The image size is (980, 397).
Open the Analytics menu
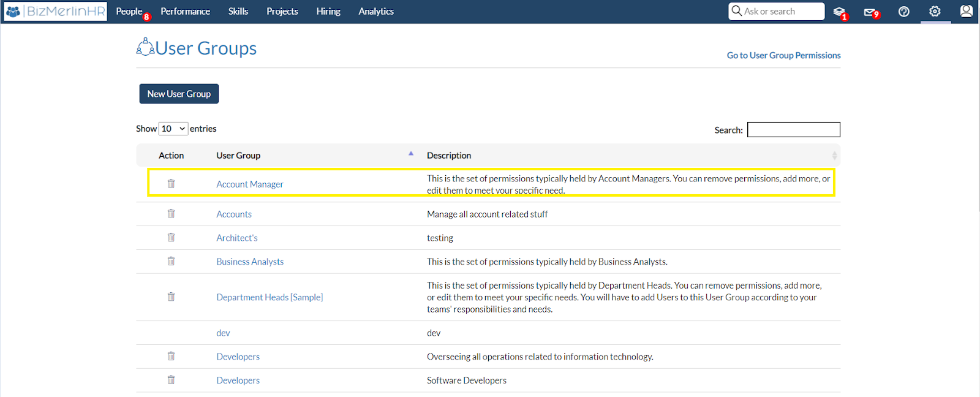click(x=376, y=12)
